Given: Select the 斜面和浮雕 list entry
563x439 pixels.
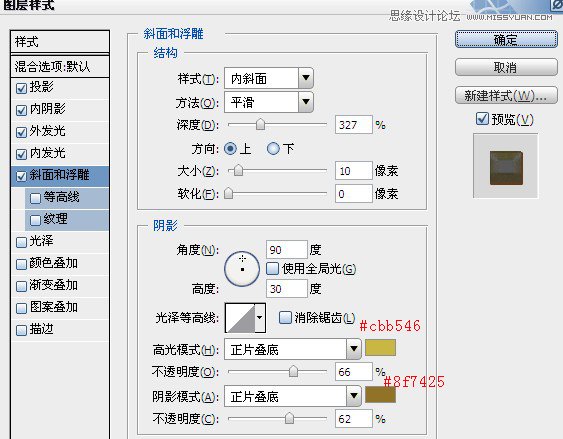Looking at the screenshot, I should pos(60,175).
